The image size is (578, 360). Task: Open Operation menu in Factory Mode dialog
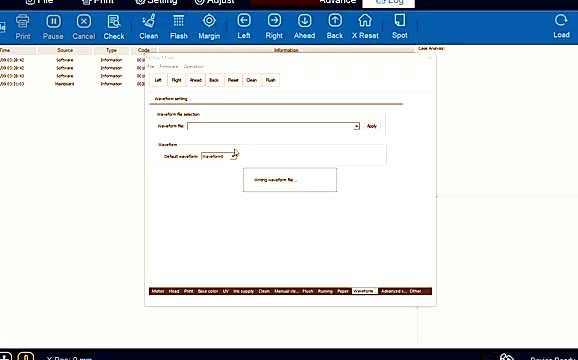click(x=193, y=67)
